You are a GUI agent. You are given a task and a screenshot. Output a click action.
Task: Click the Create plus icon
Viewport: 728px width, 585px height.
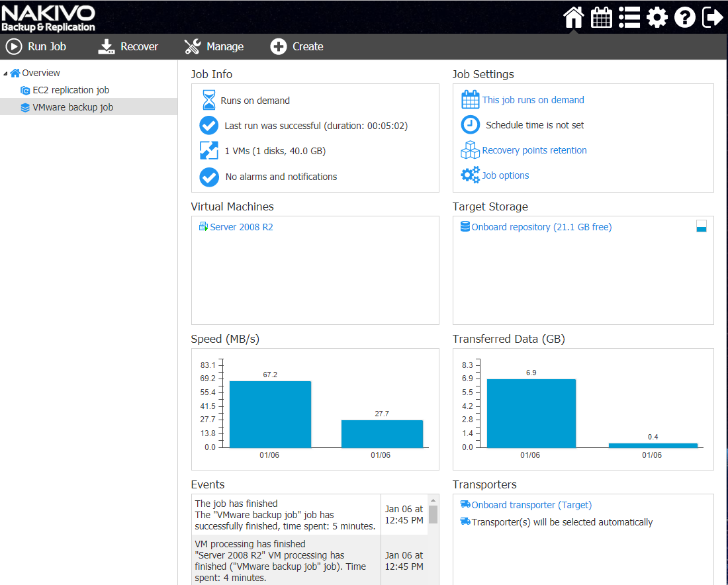pyautogui.click(x=279, y=46)
